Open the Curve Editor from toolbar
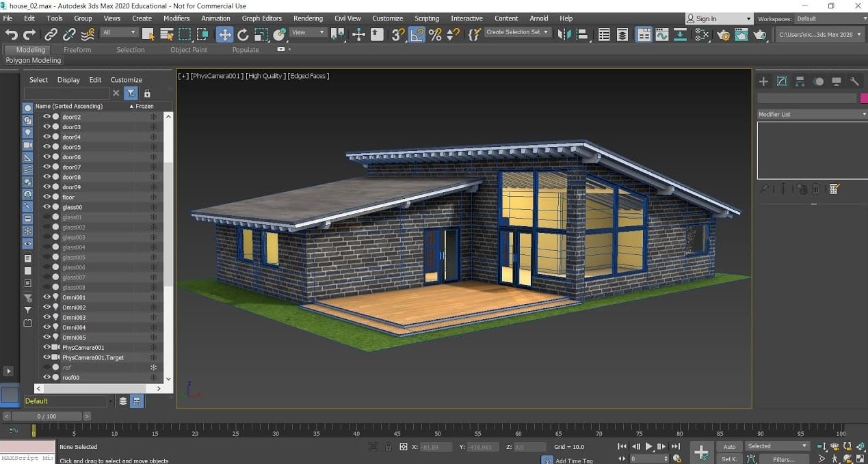This screenshot has width=868, height=464. point(662,34)
